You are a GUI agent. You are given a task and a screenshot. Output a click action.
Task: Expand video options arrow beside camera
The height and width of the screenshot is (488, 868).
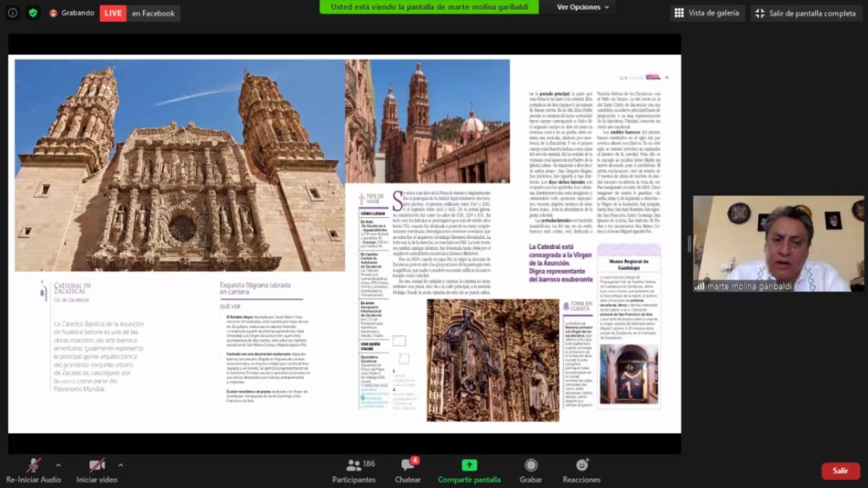(x=120, y=465)
